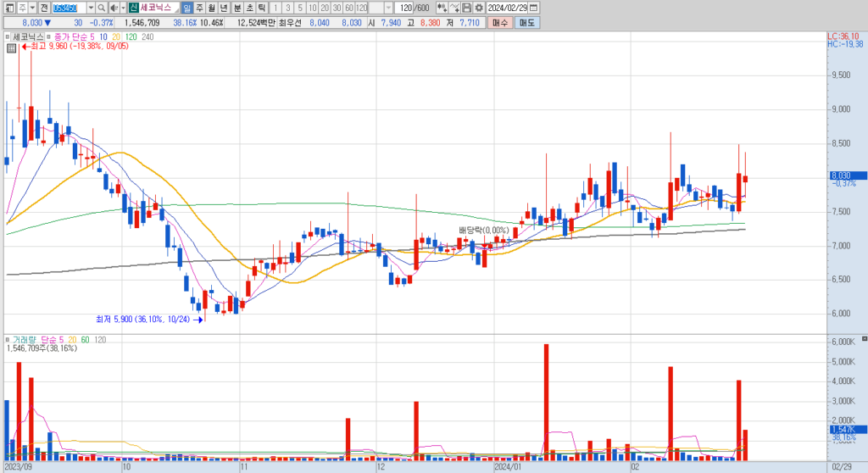Click the LC:36.10 indicator at top right

click(x=843, y=36)
